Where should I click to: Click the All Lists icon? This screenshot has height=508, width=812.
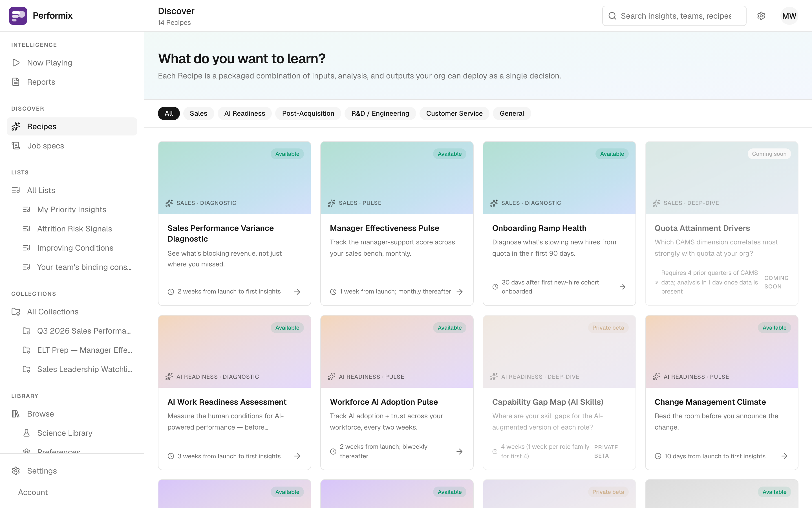[x=16, y=190]
